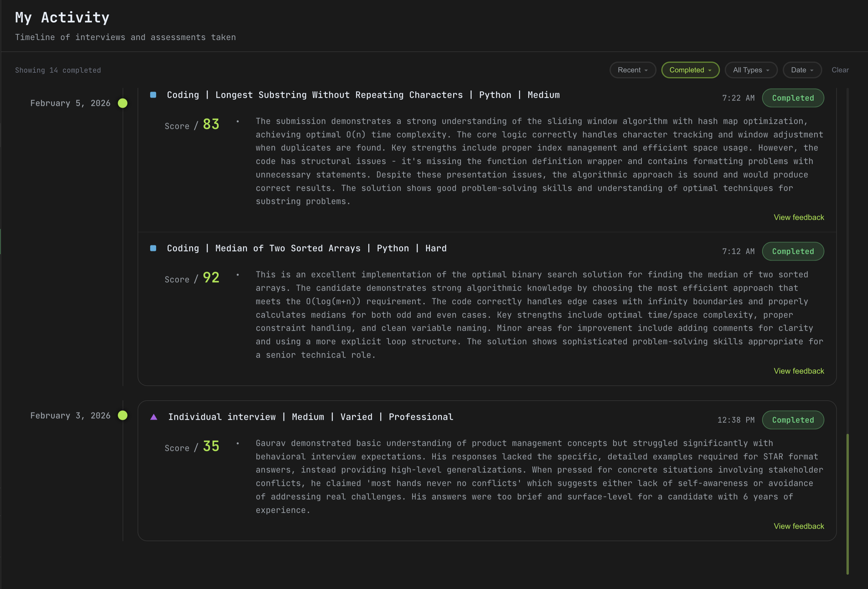Click the purple interview triangle icon
868x589 pixels.
point(153,417)
